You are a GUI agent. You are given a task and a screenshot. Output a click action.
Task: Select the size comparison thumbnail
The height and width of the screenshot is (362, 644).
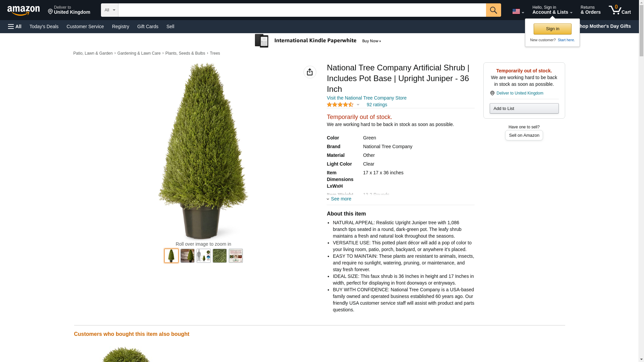pyautogui.click(x=204, y=256)
